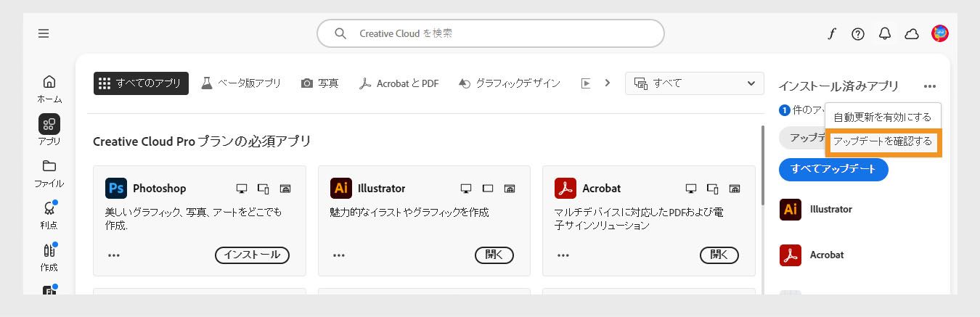Image resolution: width=980 pixels, height=317 pixels.
Task: Click Acrobat web platform icon
Action: [735, 189]
